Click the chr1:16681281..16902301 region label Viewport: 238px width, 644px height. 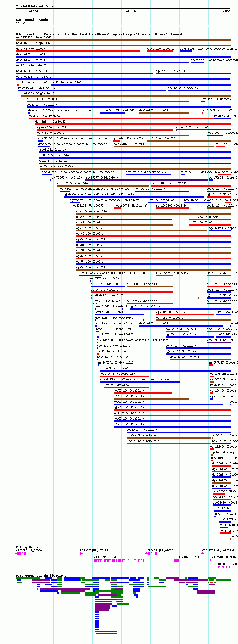[x=34, y=6]
